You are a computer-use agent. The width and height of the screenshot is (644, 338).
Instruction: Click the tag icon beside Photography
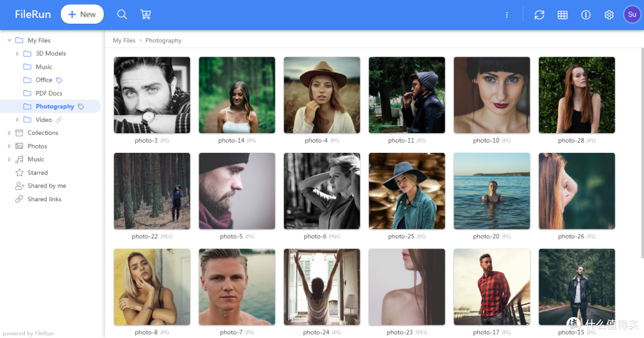tap(81, 106)
